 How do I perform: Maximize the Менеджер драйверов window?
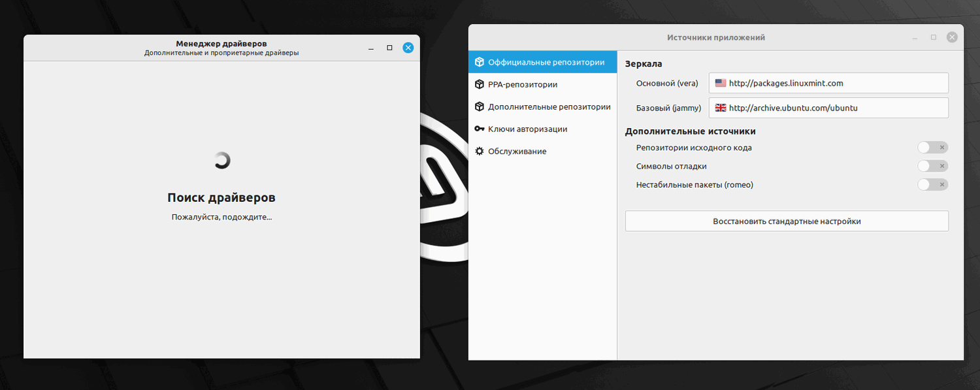pos(389,48)
